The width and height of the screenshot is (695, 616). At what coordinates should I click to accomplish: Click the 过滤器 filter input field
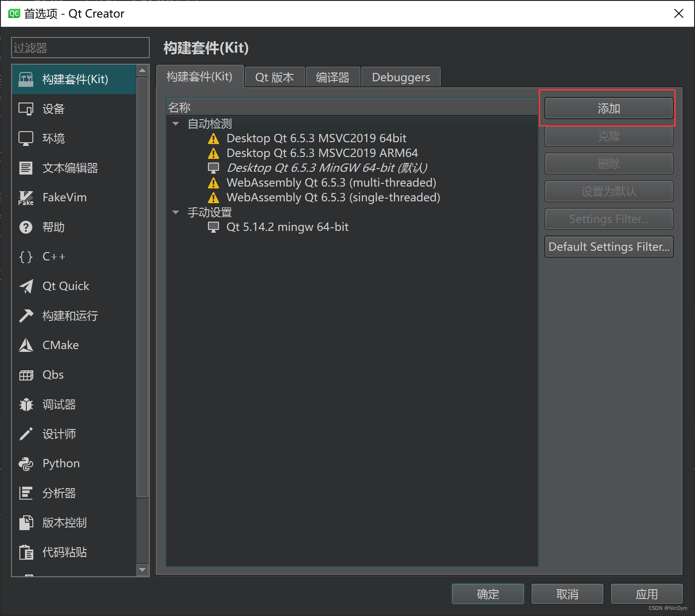(x=80, y=48)
